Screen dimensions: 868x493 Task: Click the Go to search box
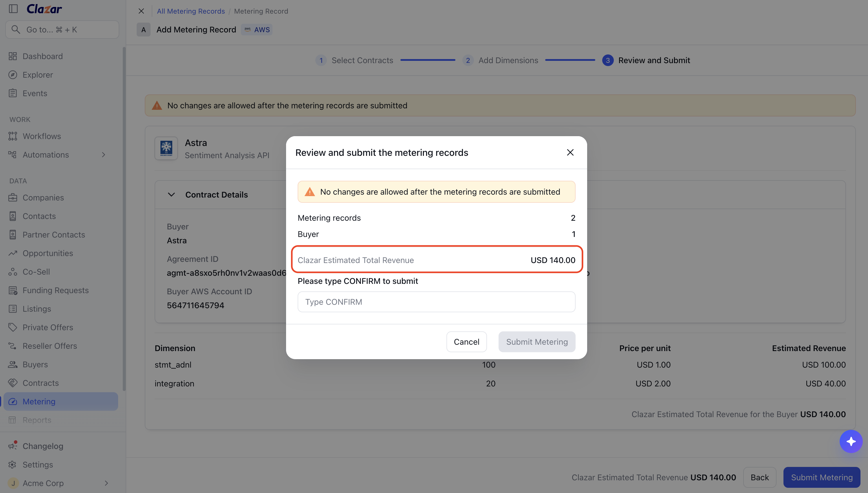pos(62,30)
